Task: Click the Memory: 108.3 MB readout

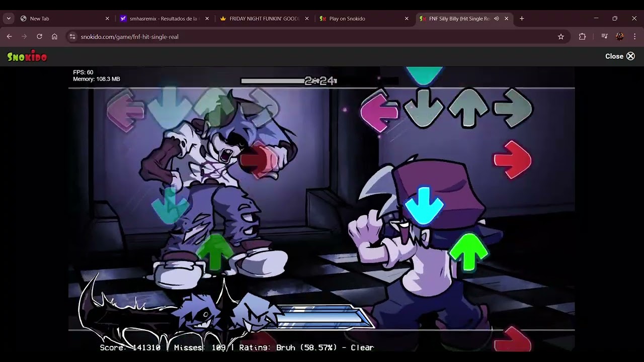Action: tap(97, 79)
